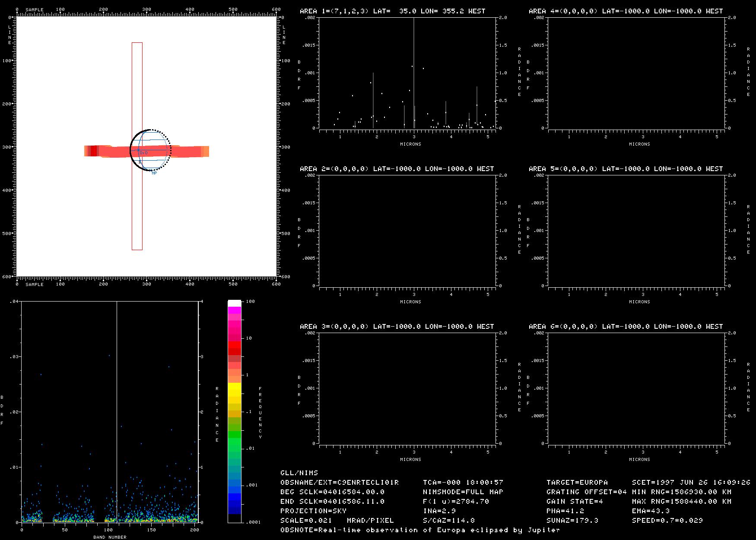
Task: Click the GLL/NIMS header text
Action: [299, 473]
